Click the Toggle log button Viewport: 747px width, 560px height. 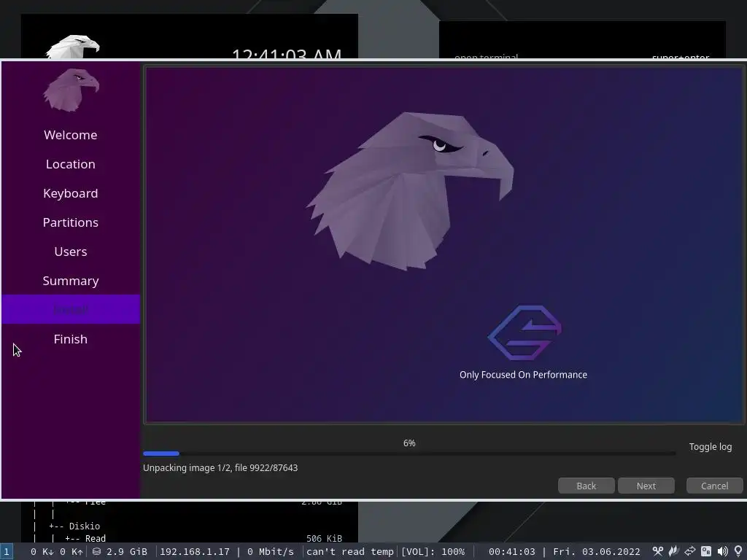click(711, 447)
